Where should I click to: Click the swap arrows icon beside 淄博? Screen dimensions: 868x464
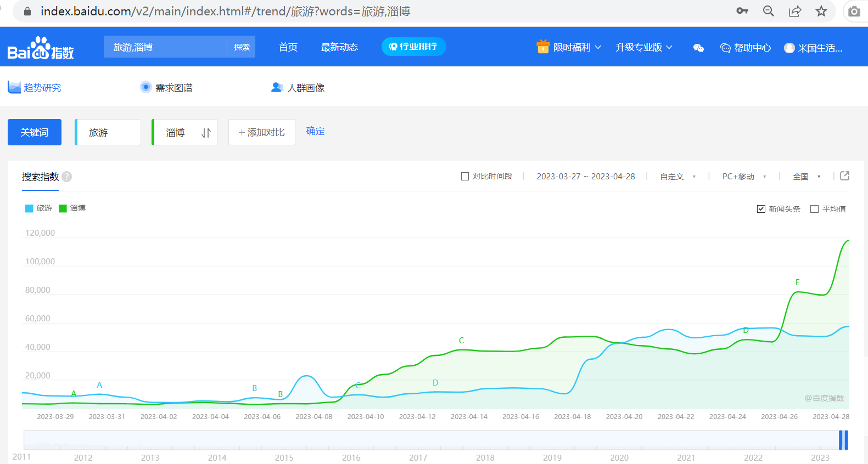coord(206,133)
